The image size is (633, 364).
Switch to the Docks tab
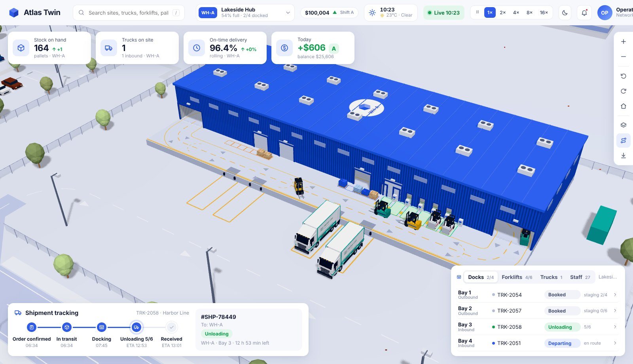click(x=481, y=277)
